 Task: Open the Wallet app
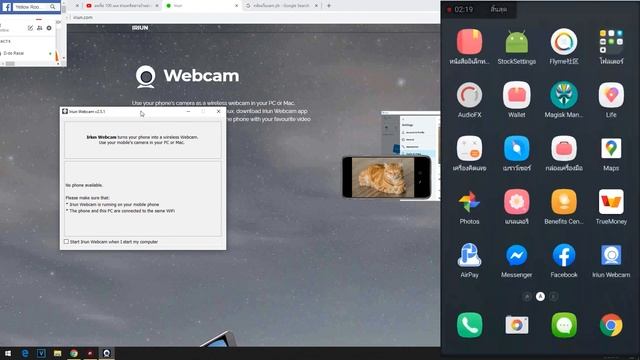click(516, 95)
